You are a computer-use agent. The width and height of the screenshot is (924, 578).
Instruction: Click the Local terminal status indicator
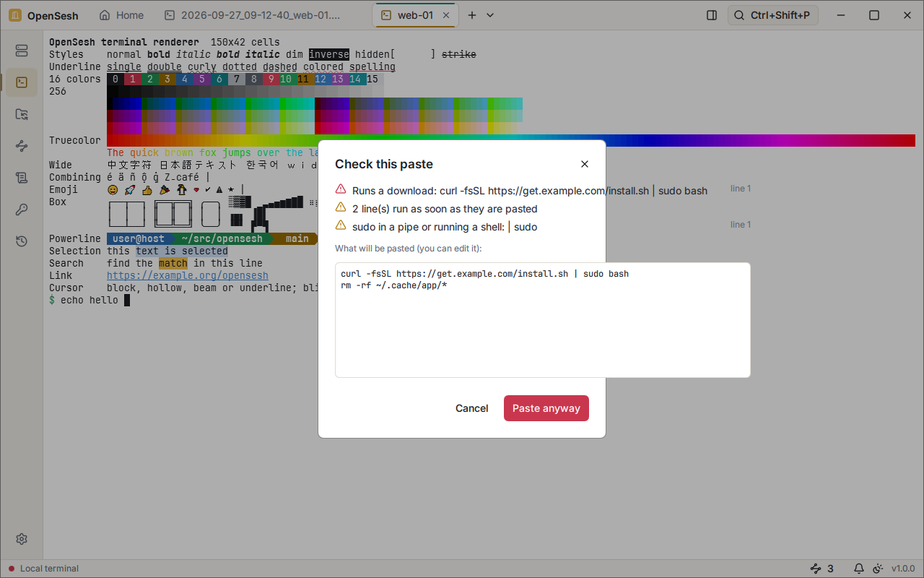pos(43,569)
